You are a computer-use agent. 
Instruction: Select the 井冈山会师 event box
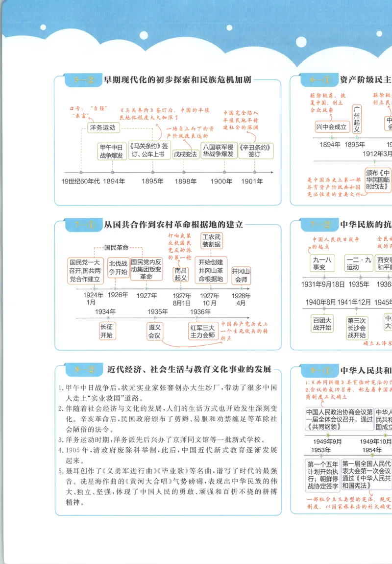(241, 276)
